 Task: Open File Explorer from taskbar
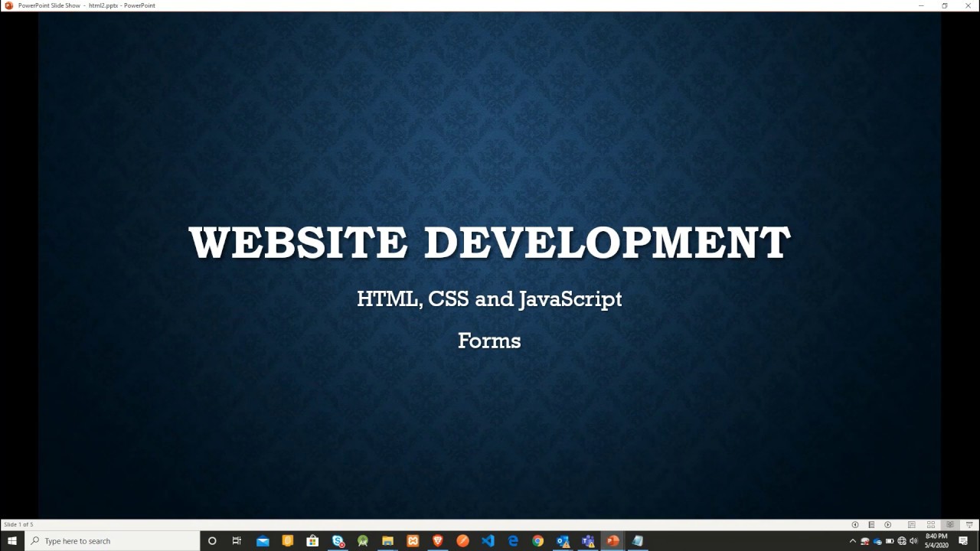point(387,541)
